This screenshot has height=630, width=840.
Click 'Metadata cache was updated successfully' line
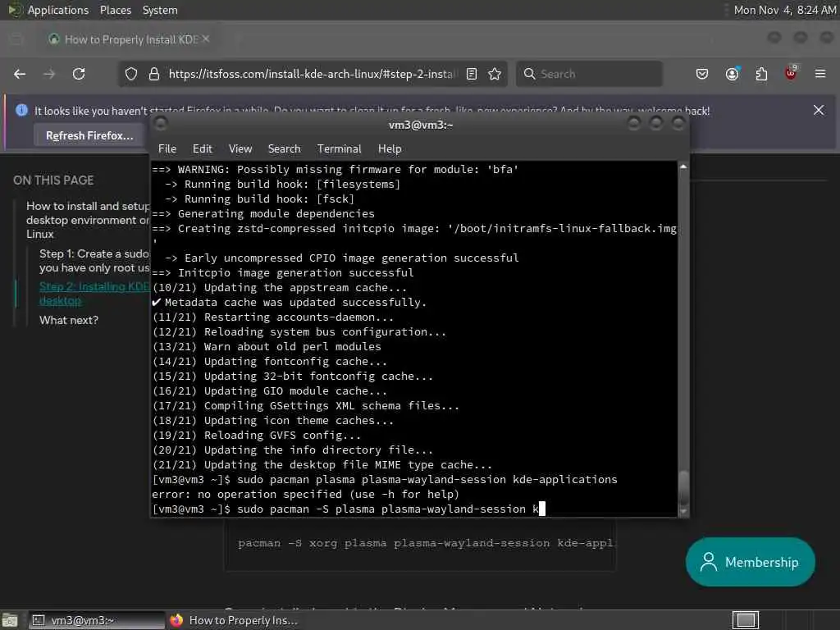[x=290, y=302]
